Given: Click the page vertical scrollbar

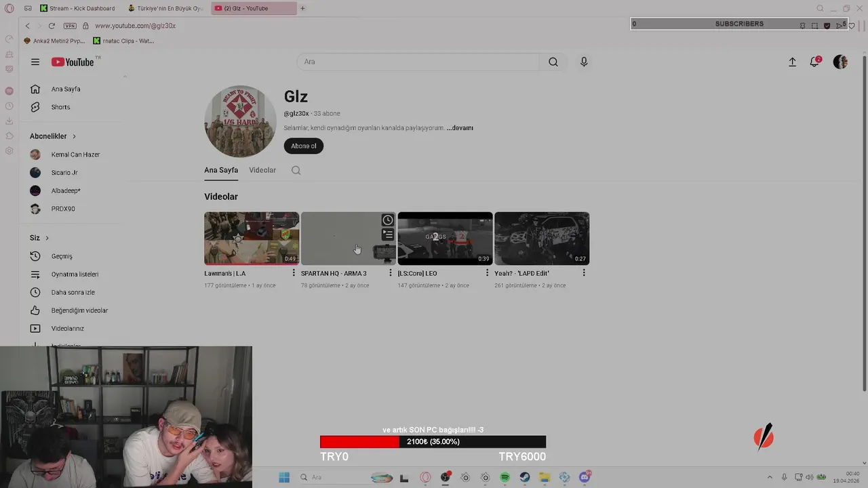Looking at the screenshot, I should (x=864, y=224).
